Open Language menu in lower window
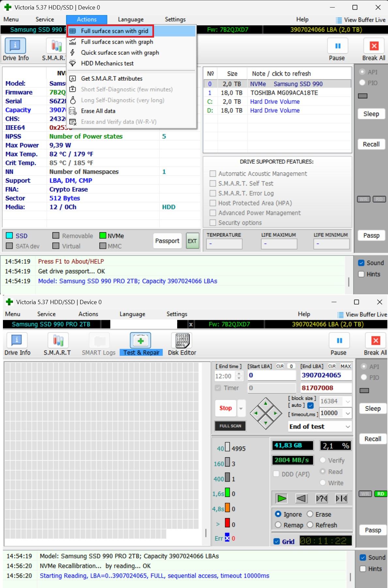Screen dimensions: 388x588 pyautogui.click(x=132, y=314)
